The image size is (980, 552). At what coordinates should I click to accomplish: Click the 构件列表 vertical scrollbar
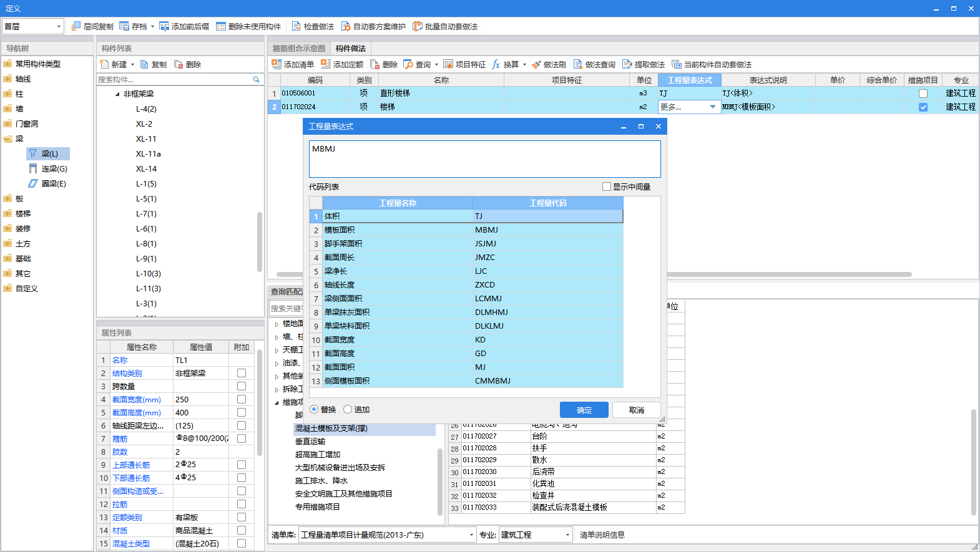pyautogui.click(x=260, y=242)
